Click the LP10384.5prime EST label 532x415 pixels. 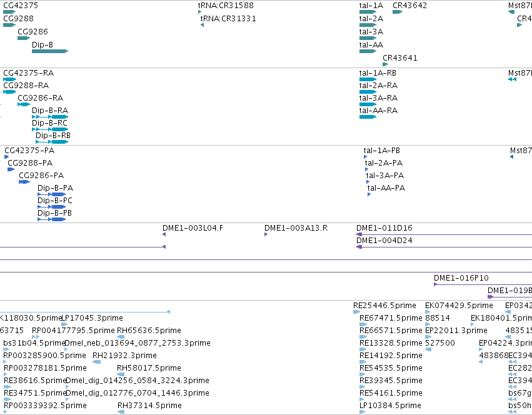390,406
